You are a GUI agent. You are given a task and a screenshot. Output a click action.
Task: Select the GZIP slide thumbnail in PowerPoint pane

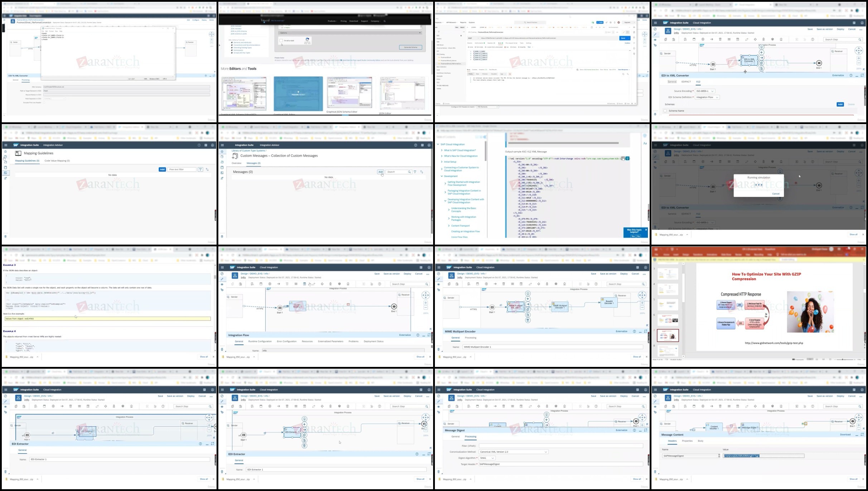[668, 335]
